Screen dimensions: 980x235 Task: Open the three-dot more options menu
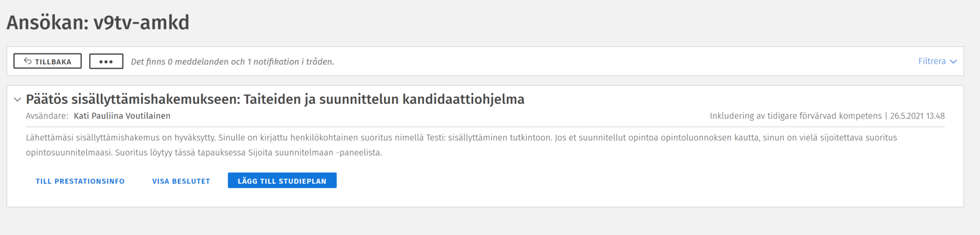pos(106,61)
